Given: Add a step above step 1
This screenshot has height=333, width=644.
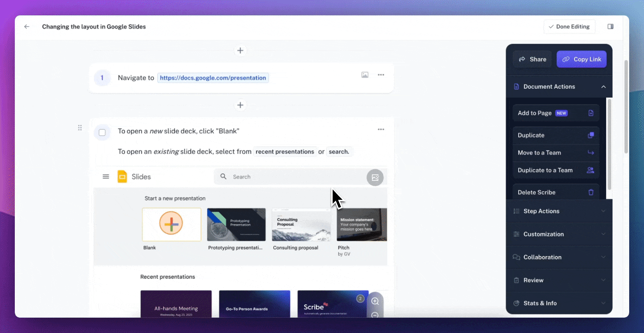Looking at the screenshot, I should pyautogui.click(x=240, y=50).
